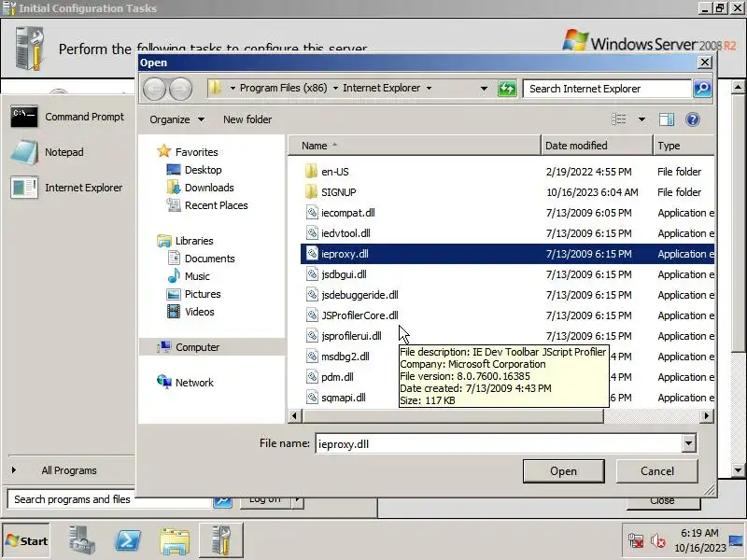Expand the Log off options arrow
The width and height of the screenshot is (747, 560).
point(297,500)
